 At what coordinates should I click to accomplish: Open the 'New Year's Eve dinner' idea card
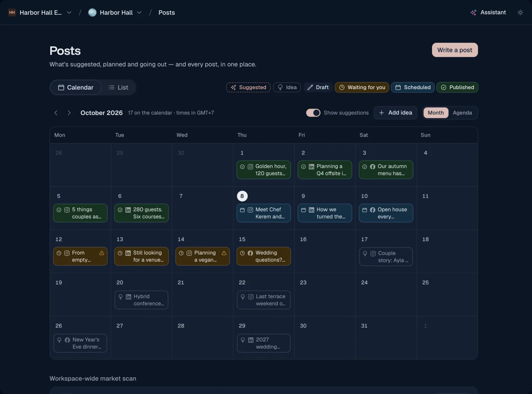(x=80, y=343)
